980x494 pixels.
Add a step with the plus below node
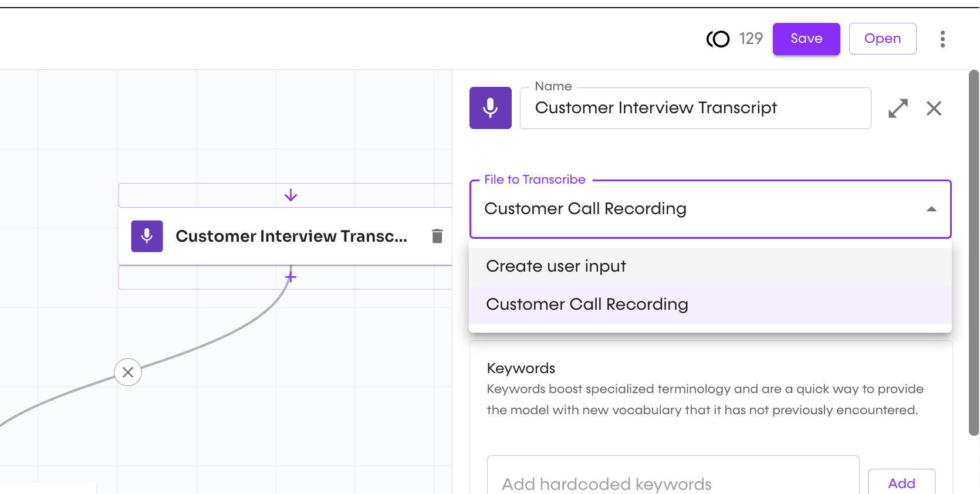(x=290, y=277)
